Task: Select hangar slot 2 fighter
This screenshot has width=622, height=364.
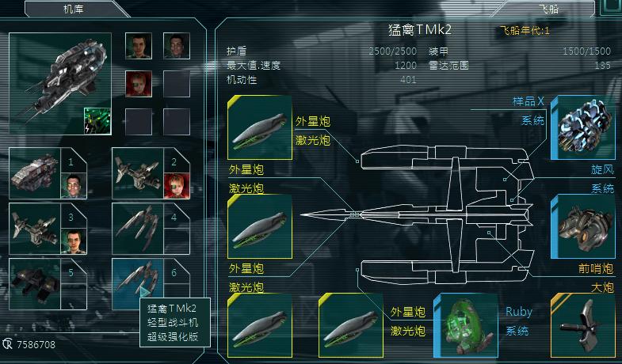Action: click(x=138, y=173)
